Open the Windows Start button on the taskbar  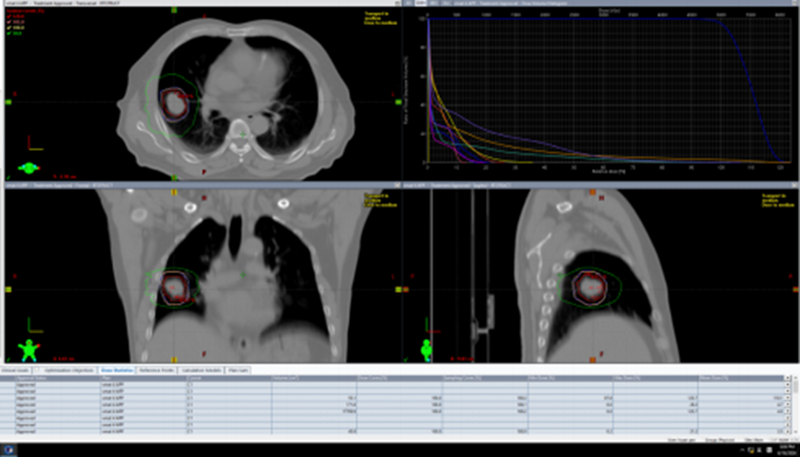click(x=11, y=450)
